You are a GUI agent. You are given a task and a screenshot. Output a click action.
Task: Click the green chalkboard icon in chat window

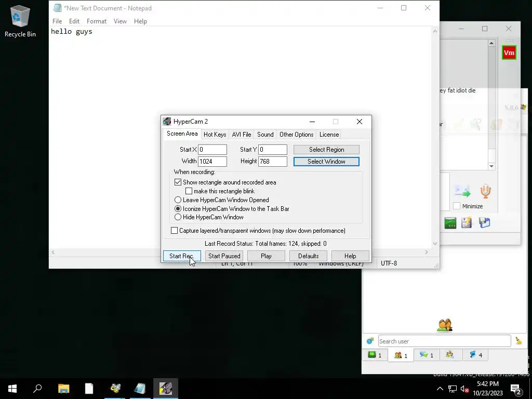click(450, 223)
